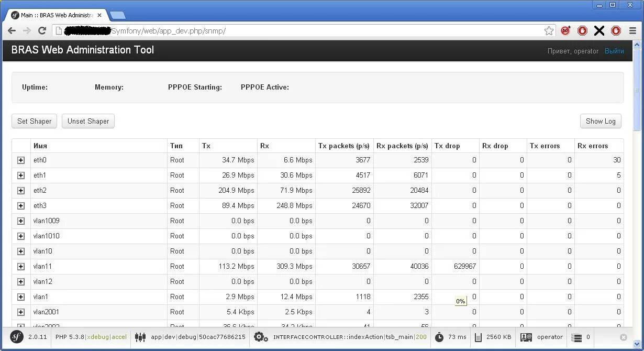Click PHP 5.3.8 in the debug toolbar
644x351 pixels.
click(x=70, y=337)
